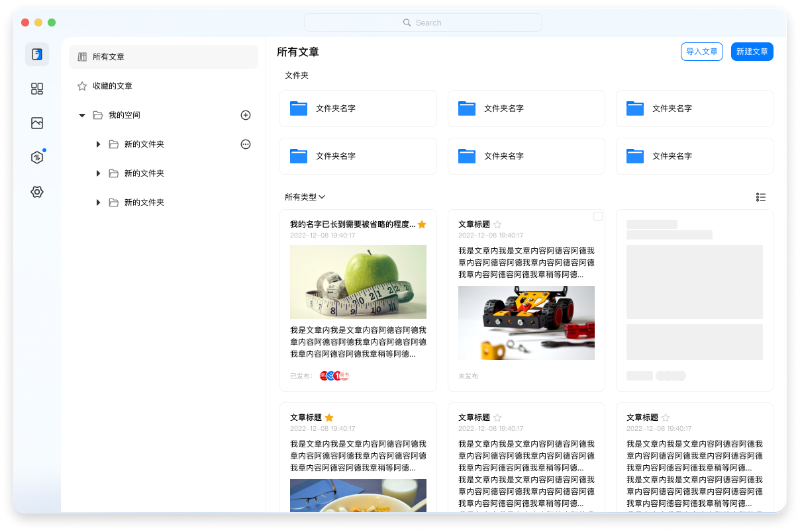This screenshot has width=800, height=532.
Task: Click the blue 新建文章 button
Action: point(752,52)
